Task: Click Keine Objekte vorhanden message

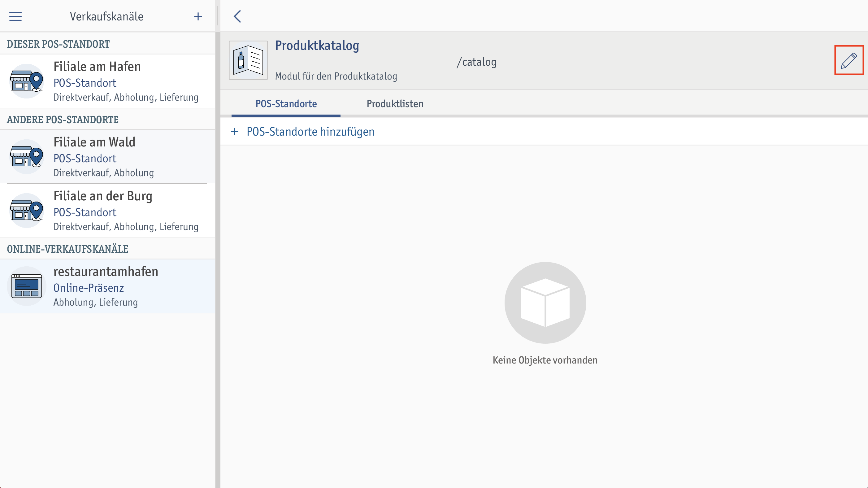Action: click(545, 360)
